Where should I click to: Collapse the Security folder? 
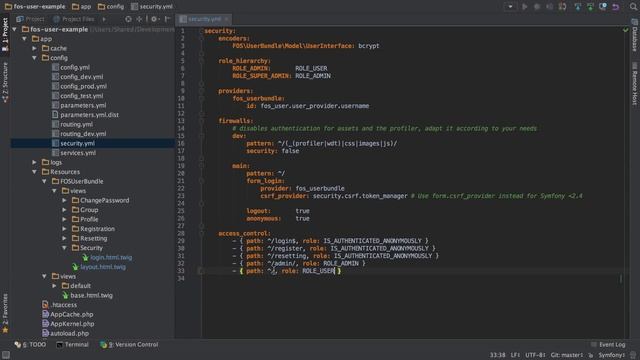(64, 248)
